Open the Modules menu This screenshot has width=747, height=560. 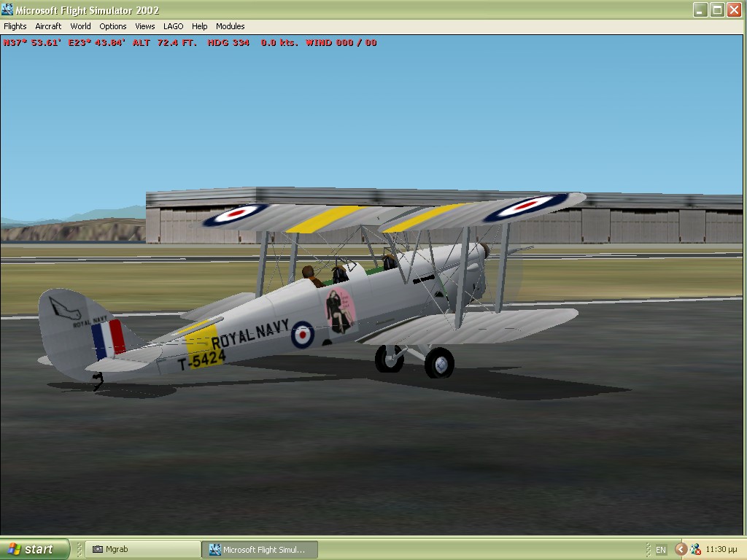tap(230, 26)
